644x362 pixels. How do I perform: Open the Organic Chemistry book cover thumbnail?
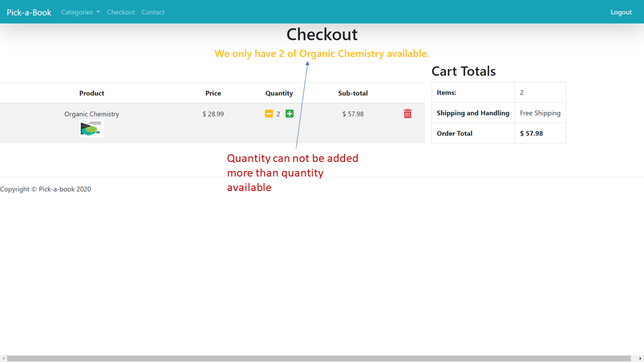92,129
